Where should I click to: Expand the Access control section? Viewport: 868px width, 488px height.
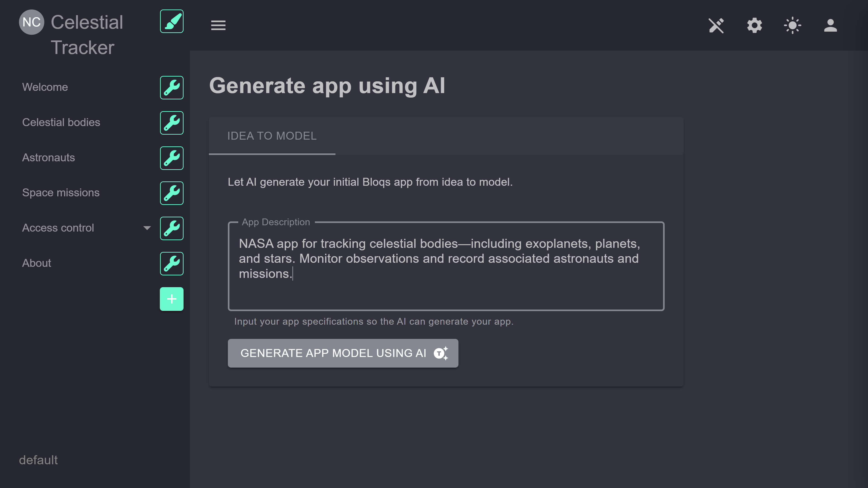(x=147, y=228)
